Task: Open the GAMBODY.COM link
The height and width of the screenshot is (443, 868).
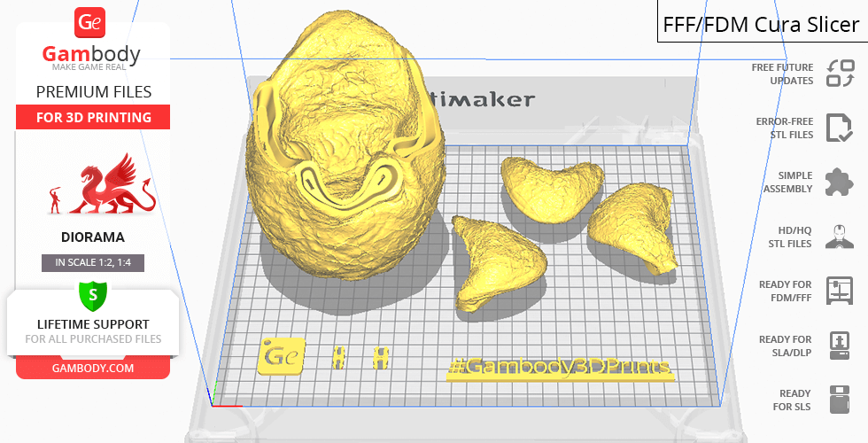Action: [92, 368]
